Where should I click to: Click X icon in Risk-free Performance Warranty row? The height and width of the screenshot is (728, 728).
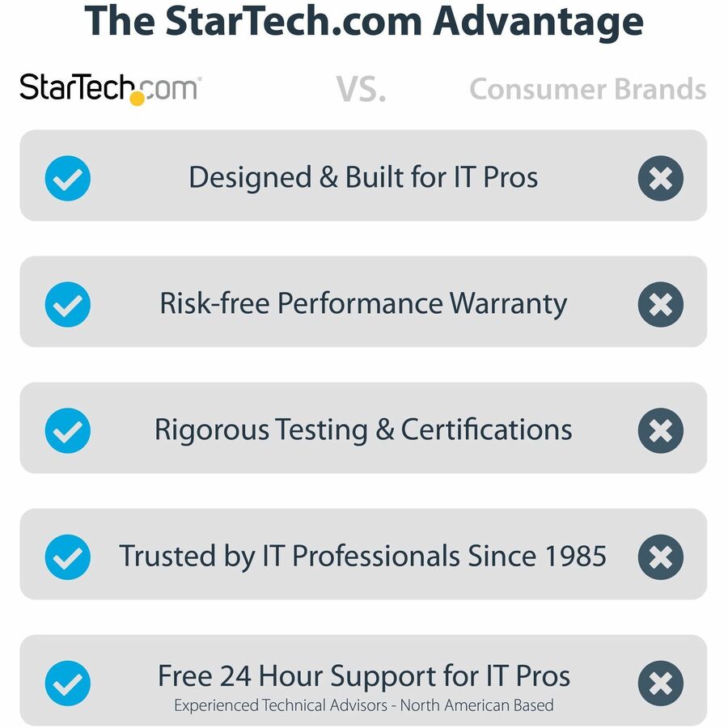[660, 304]
